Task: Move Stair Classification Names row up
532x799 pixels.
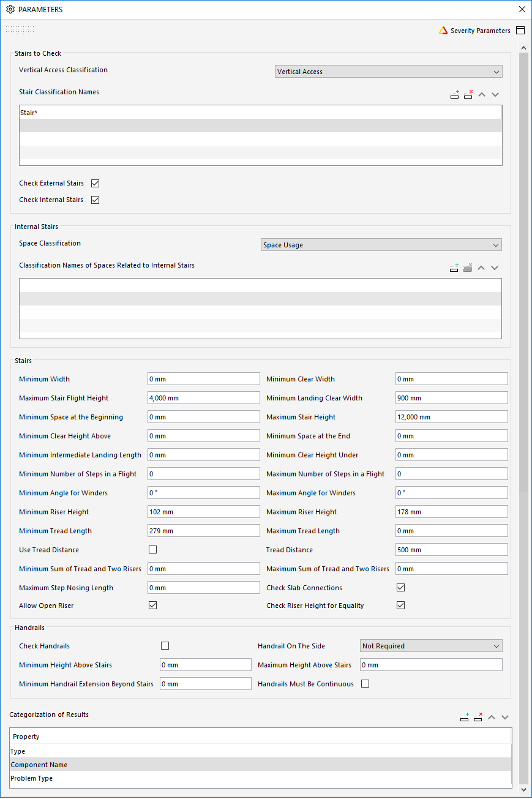Action: point(482,94)
